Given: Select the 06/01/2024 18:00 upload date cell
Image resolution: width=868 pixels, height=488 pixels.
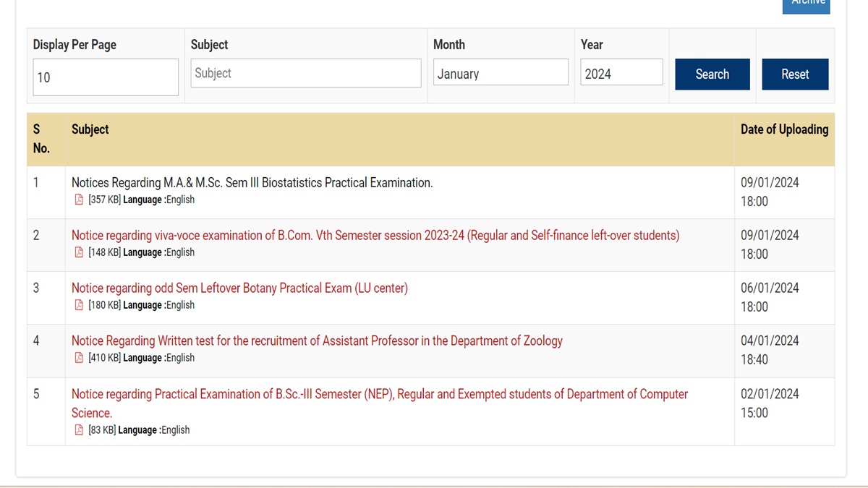Looking at the screenshot, I should [784, 297].
